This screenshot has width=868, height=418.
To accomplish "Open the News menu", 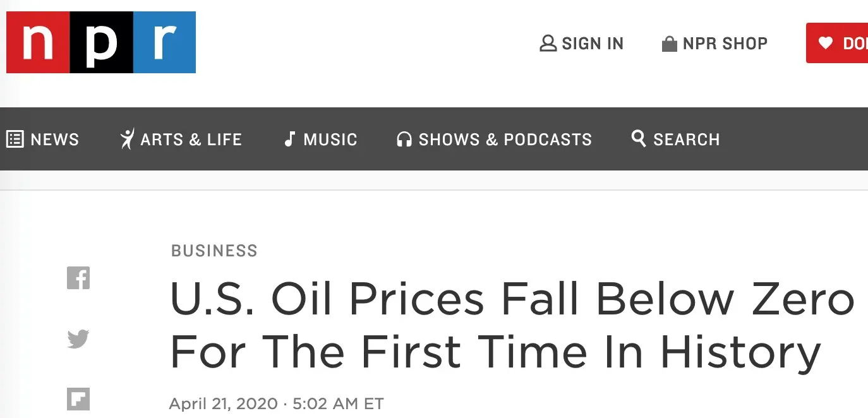I will tap(55, 140).
